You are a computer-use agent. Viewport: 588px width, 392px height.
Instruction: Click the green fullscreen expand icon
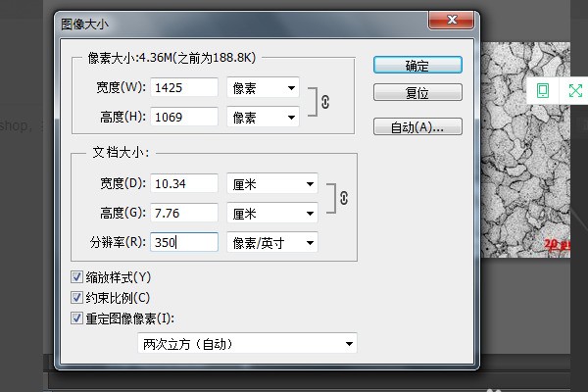tap(575, 90)
